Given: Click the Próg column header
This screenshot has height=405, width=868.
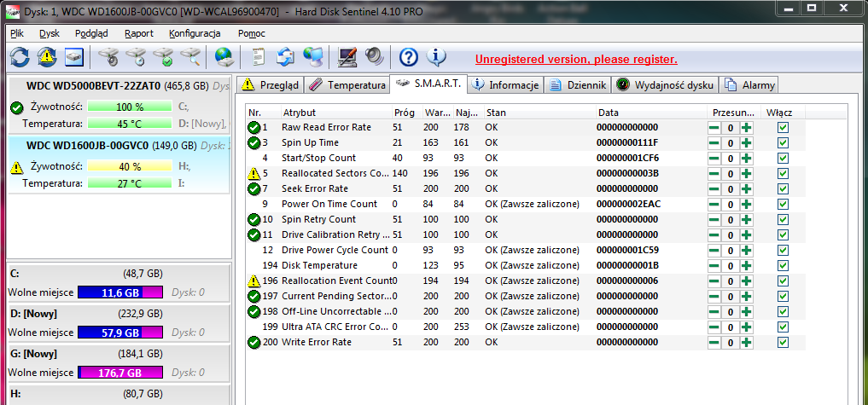Looking at the screenshot, I should pyautogui.click(x=406, y=113).
